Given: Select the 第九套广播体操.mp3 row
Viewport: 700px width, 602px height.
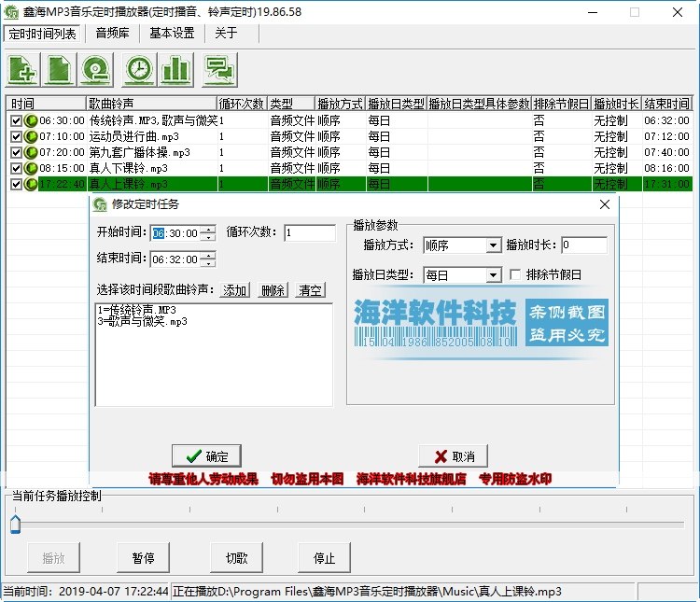Looking at the screenshot, I should tap(349, 152).
